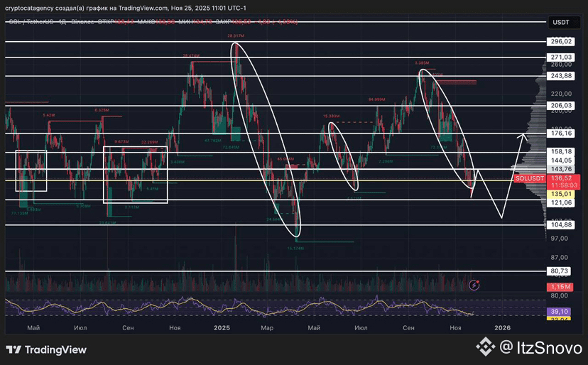This screenshot has width=588, height=365.
Task: Click the purple lightning bolt event icon
Action: coord(474,285)
